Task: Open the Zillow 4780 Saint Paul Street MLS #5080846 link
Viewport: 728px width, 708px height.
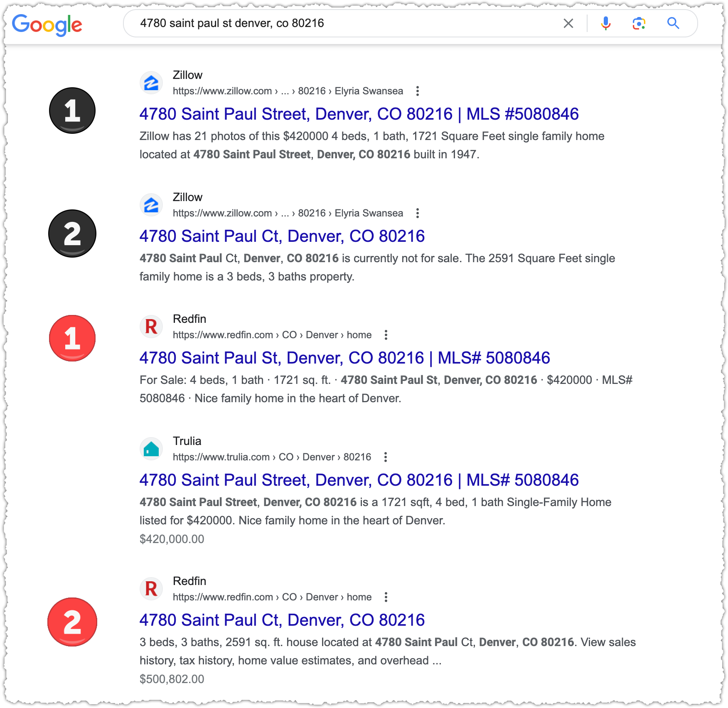Action: click(x=359, y=114)
